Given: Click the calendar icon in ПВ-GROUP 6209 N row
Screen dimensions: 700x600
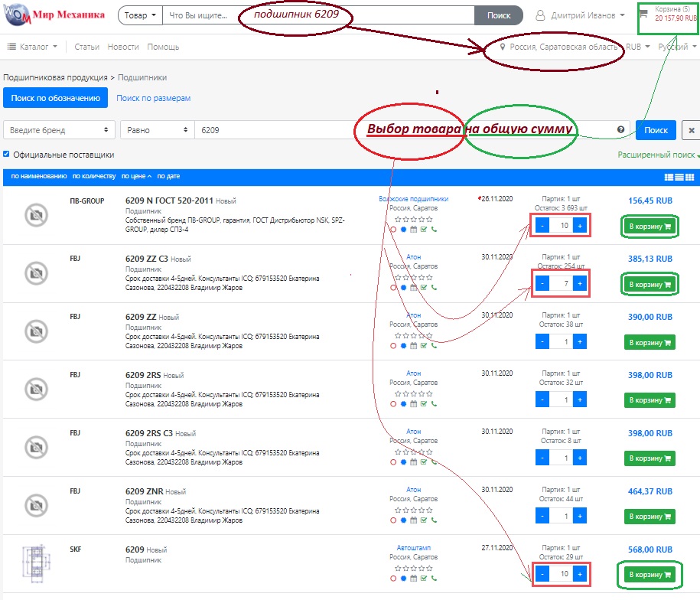Looking at the screenshot, I should pos(413,230).
